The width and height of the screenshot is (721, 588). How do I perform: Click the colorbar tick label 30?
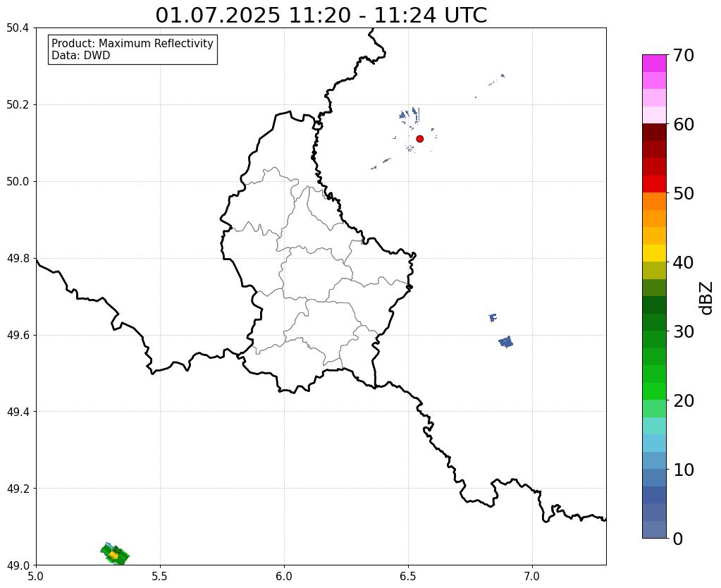point(684,331)
